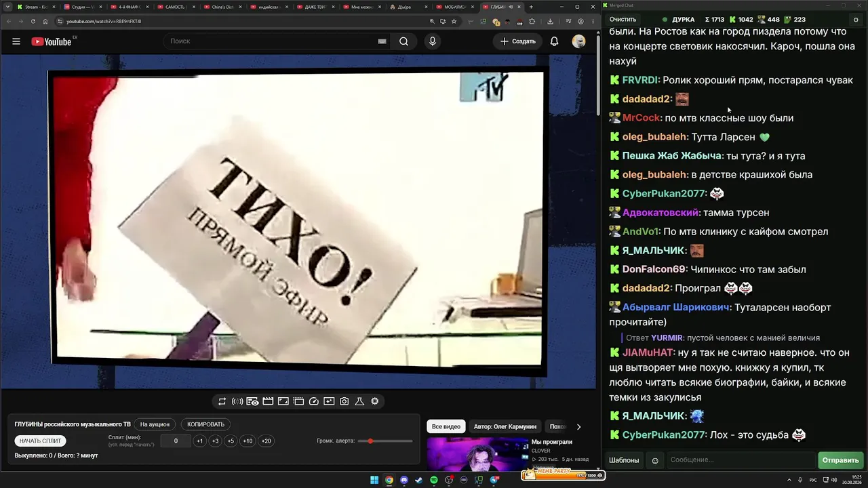Switch to the Студия browser tab
This screenshot has height=488, width=868.
pos(83,7)
